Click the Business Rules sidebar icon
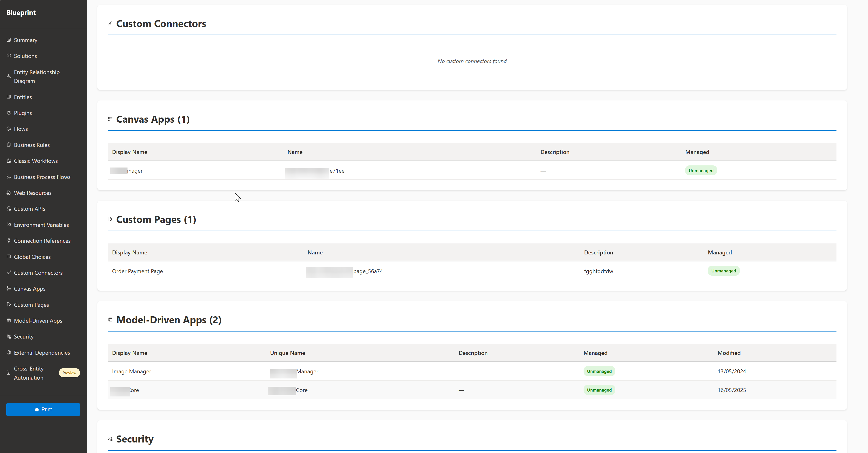Viewport: 868px width, 453px height. (x=9, y=145)
